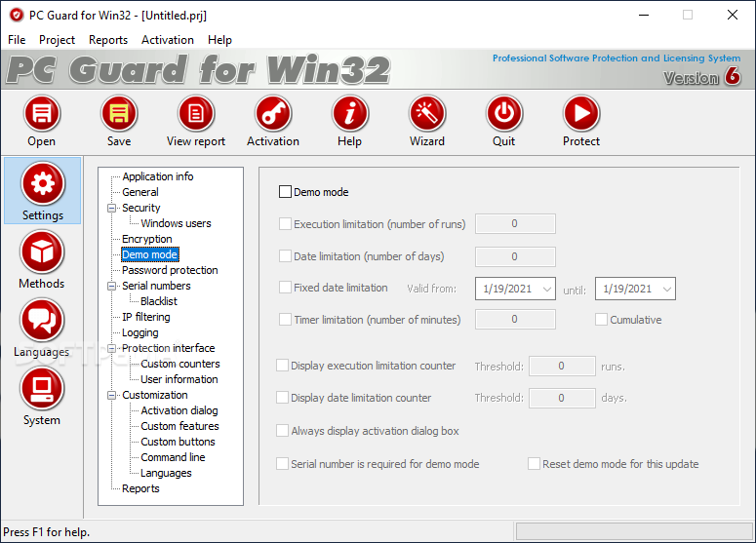Select Custom counters tree item
Image resolution: width=756 pixels, height=543 pixels.
coord(180,364)
